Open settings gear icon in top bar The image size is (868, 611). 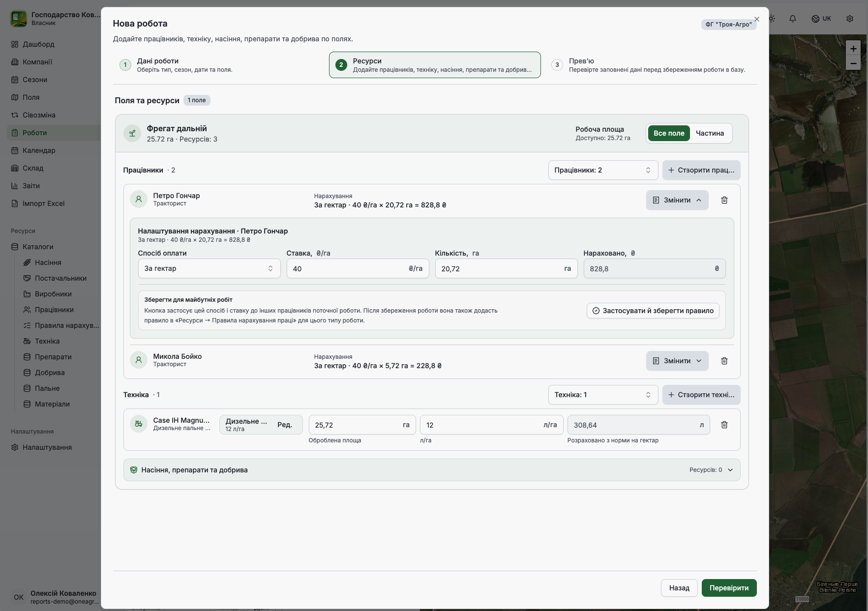click(x=850, y=19)
